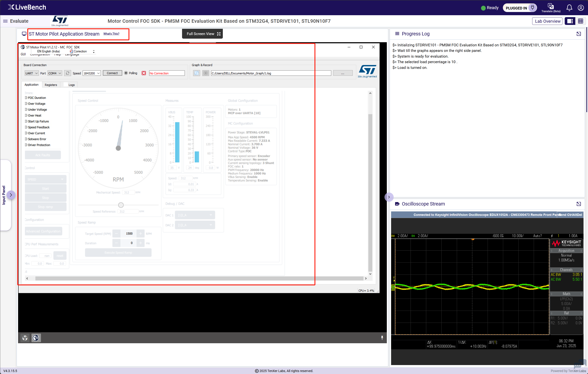Click the refresh COM ports icon

(x=68, y=73)
